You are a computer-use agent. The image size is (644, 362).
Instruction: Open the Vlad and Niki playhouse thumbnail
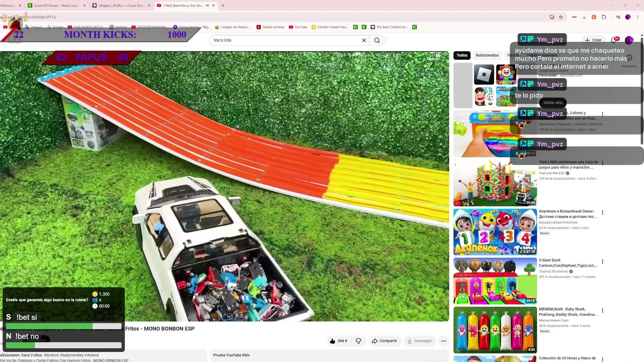click(x=495, y=183)
